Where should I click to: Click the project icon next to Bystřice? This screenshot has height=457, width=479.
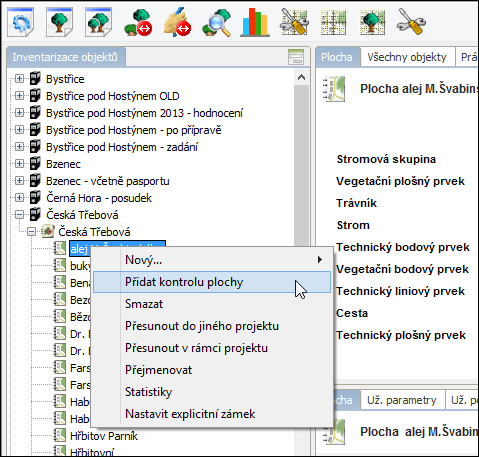tap(35, 79)
